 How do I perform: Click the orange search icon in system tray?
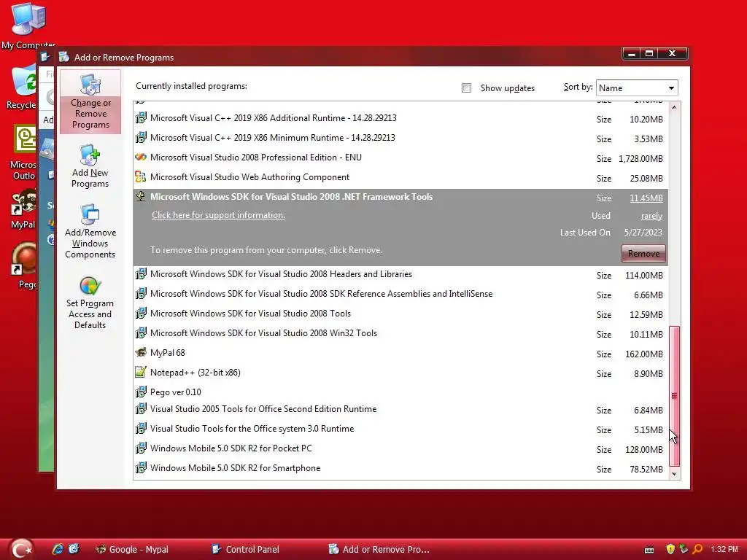[x=697, y=549]
